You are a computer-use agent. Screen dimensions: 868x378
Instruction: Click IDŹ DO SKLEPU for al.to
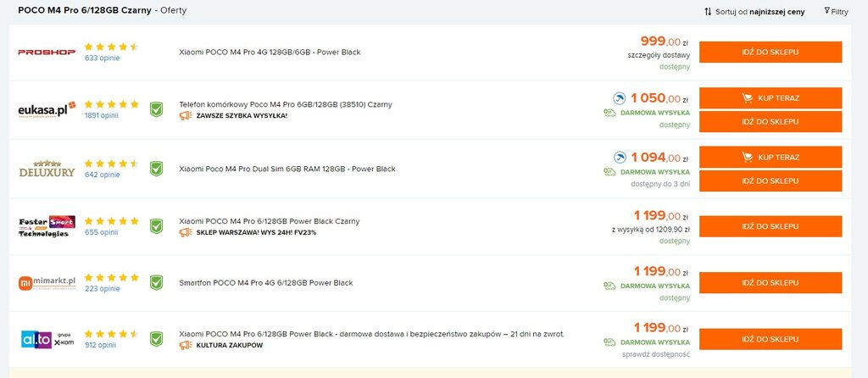(770, 339)
